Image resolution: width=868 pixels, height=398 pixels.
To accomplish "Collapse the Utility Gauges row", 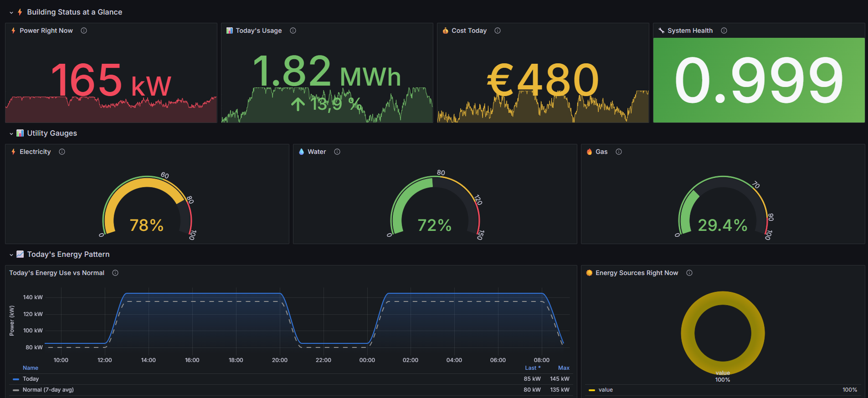I will [x=11, y=133].
